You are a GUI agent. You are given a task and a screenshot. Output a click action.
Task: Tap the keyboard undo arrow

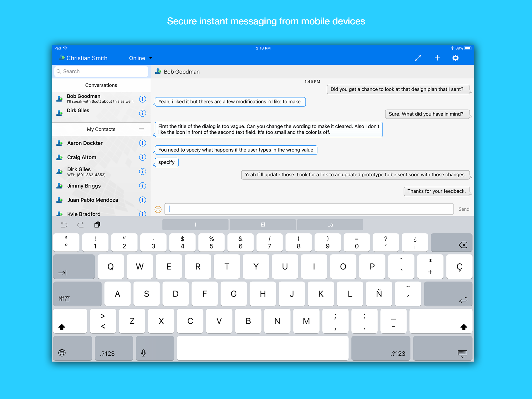(x=64, y=225)
